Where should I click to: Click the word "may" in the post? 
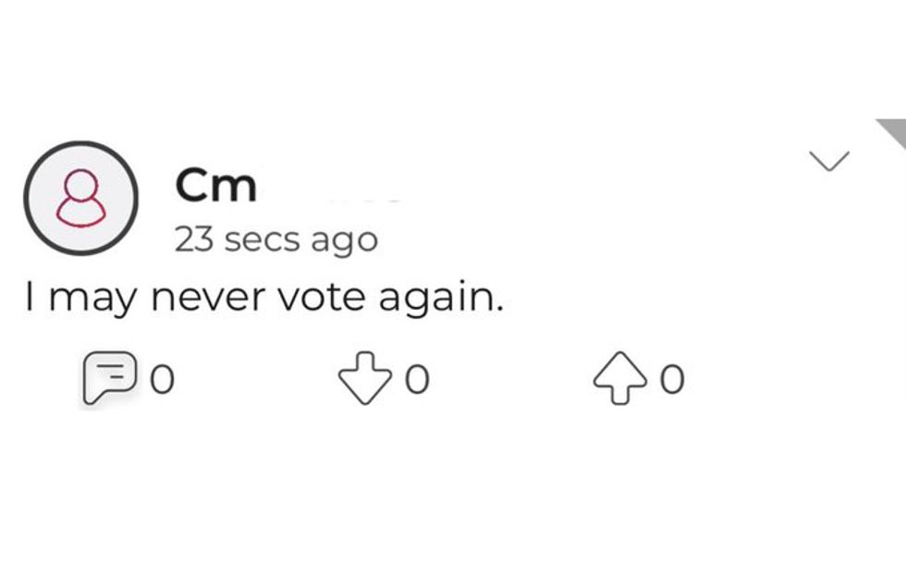[94, 300]
